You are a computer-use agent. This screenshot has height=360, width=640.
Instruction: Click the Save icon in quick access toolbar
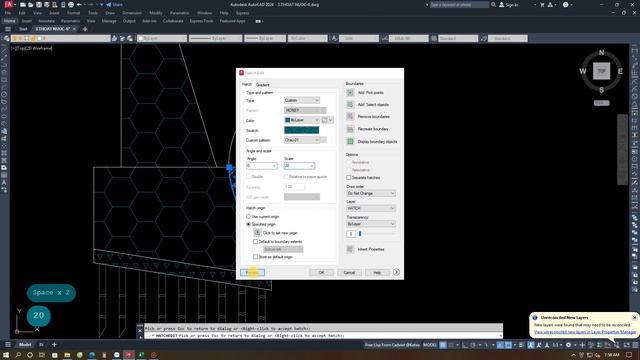(x=39, y=5)
